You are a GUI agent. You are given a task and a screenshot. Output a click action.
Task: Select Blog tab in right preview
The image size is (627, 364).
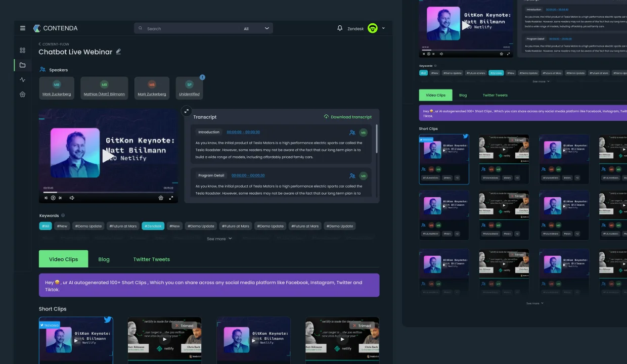tap(463, 95)
